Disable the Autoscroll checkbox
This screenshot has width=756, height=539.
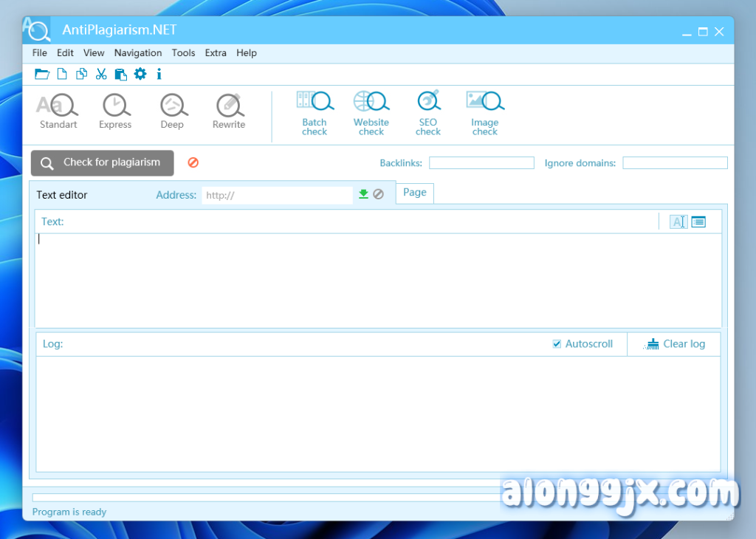pos(556,343)
